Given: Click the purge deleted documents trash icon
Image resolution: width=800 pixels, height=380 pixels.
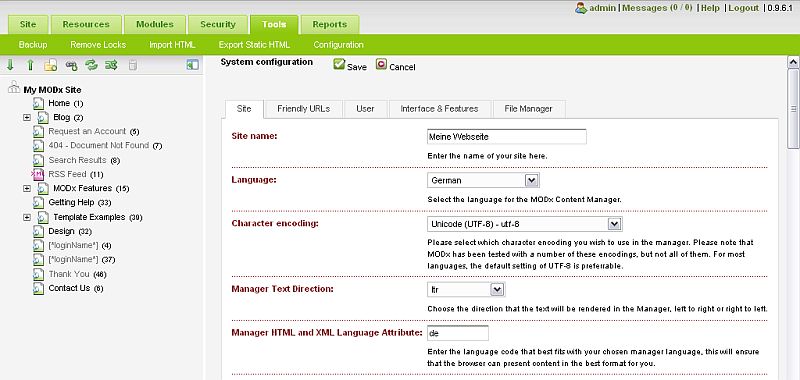Looking at the screenshot, I should click(x=133, y=65).
